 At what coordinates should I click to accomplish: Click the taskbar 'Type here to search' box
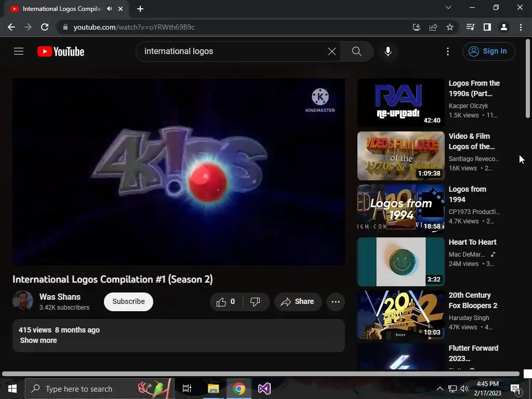pos(100,389)
